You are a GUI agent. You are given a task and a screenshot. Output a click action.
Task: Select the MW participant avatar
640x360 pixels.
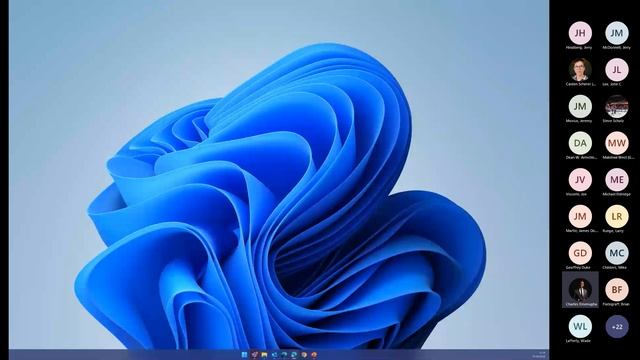coord(617,143)
